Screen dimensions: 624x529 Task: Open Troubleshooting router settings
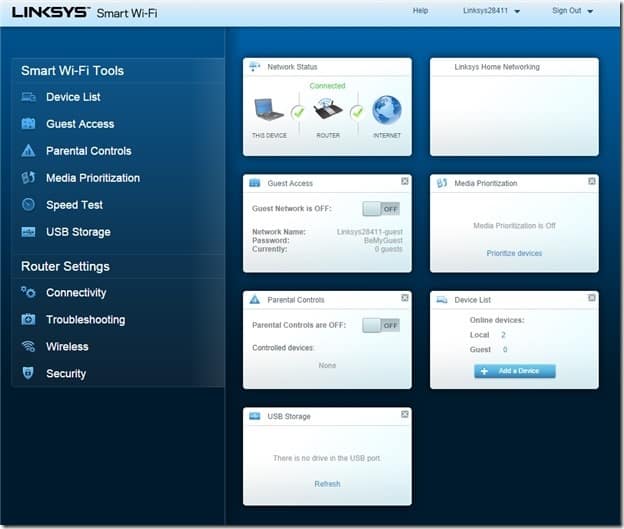pos(86,320)
